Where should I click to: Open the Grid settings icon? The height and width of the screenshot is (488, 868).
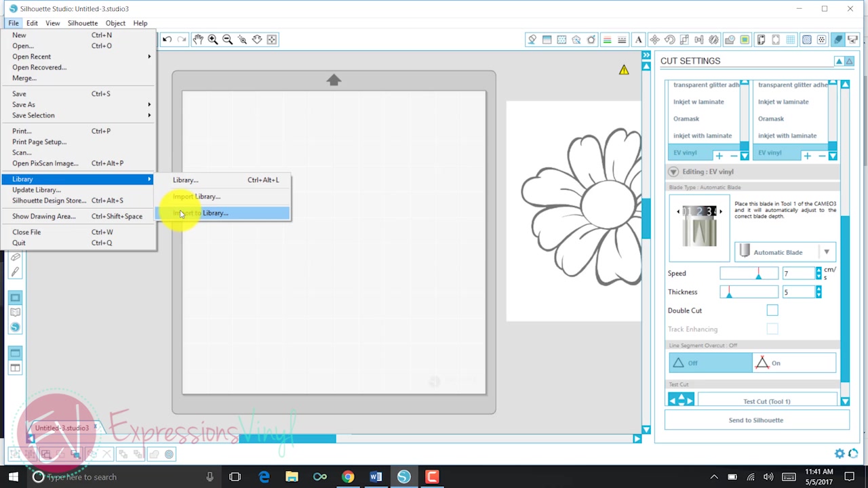point(791,40)
